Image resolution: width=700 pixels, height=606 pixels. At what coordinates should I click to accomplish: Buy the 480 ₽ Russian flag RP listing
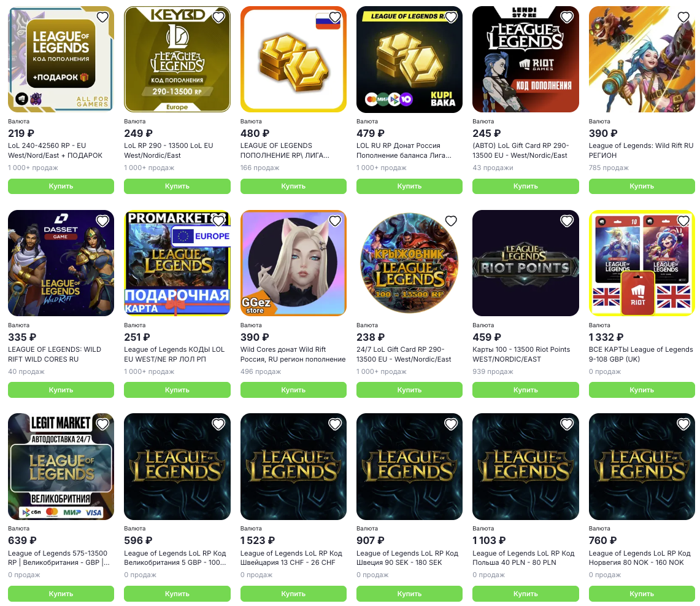pyautogui.click(x=293, y=186)
